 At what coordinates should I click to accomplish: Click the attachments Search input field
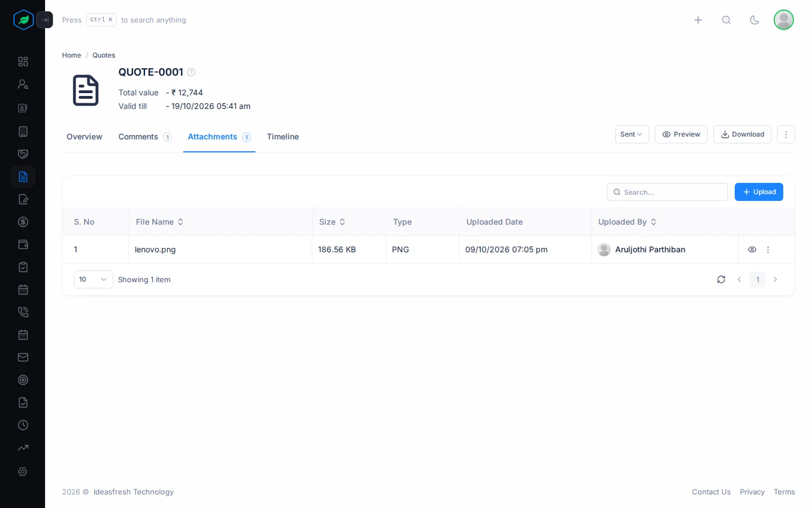tap(667, 192)
